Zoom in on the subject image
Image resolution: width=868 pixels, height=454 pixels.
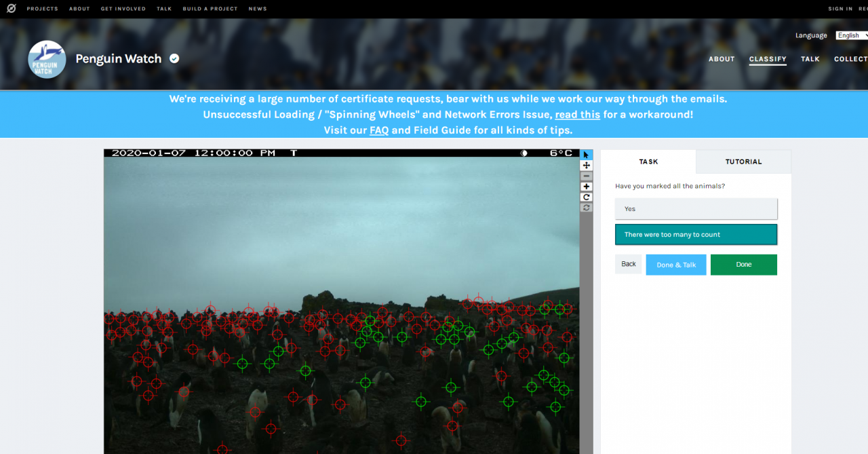(x=587, y=187)
